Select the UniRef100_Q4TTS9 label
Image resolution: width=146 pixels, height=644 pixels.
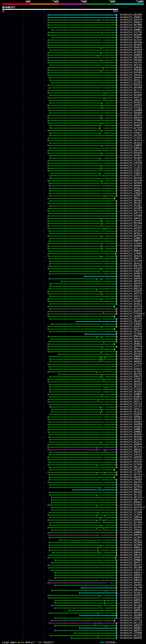pyautogui.click(x=131, y=319)
